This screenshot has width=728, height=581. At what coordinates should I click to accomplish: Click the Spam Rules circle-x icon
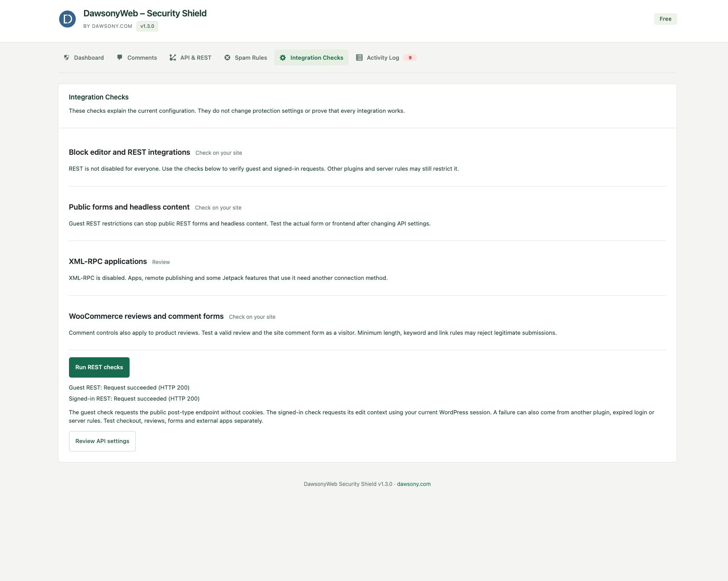(x=227, y=57)
